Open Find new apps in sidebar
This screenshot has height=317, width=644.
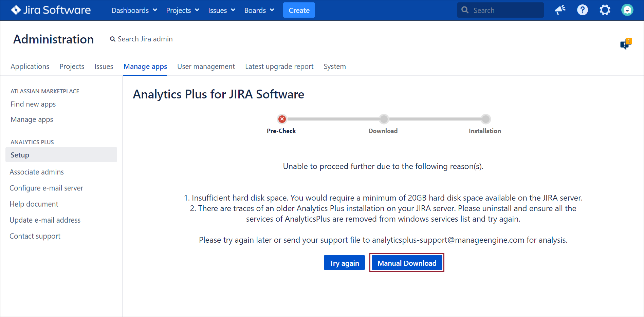point(33,104)
